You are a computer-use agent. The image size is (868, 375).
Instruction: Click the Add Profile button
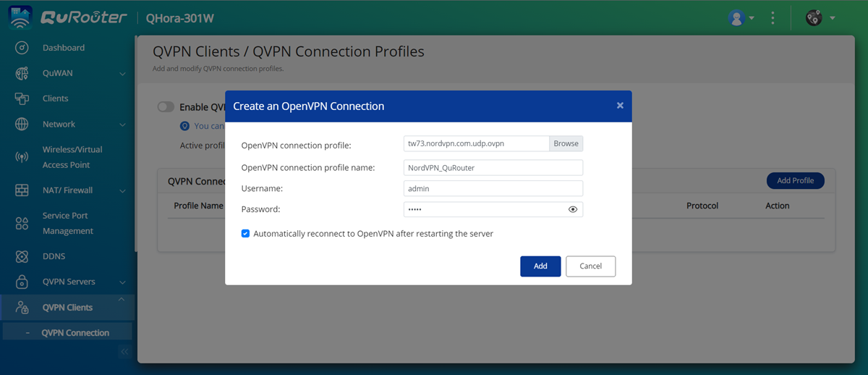pos(795,180)
